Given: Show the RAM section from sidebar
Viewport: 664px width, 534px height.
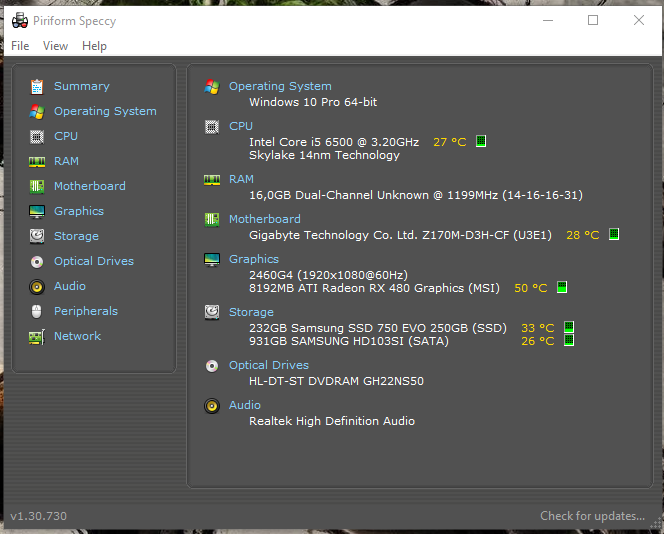Looking at the screenshot, I should click(66, 161).
